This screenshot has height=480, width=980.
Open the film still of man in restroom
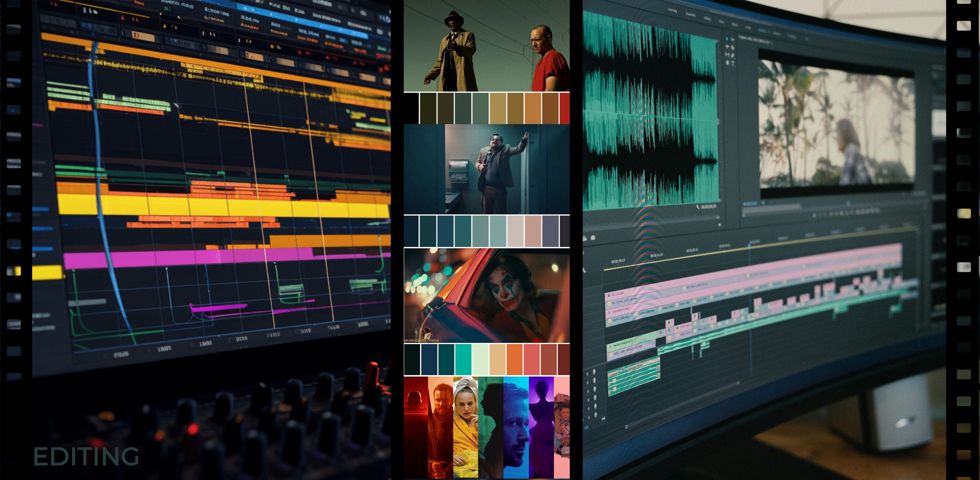click(x=487, y=169)
